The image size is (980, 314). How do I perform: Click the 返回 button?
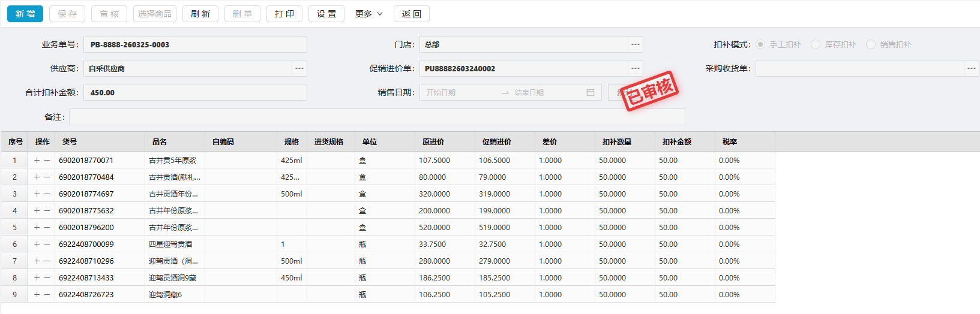click(x=412, y=14)
